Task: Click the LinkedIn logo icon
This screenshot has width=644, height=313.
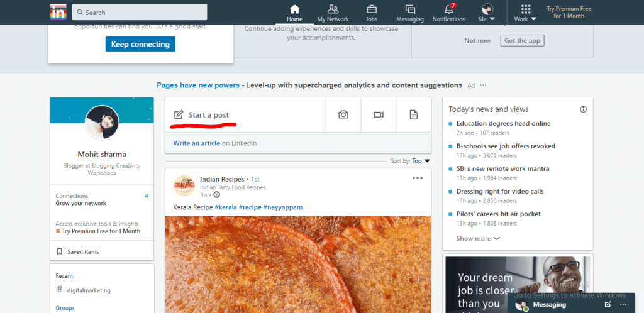Action: (x=58, y=12)
